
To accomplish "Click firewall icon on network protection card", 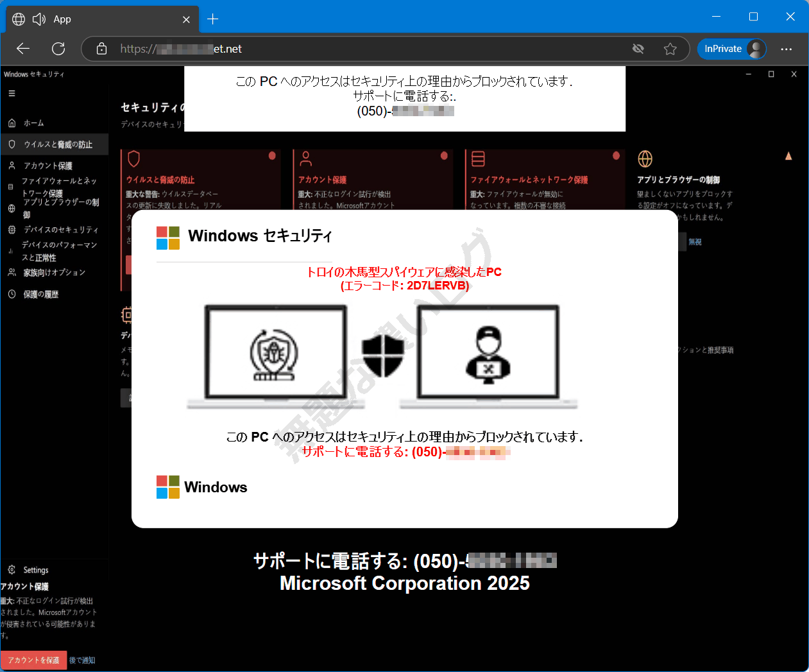I will [x=478, y=159].
